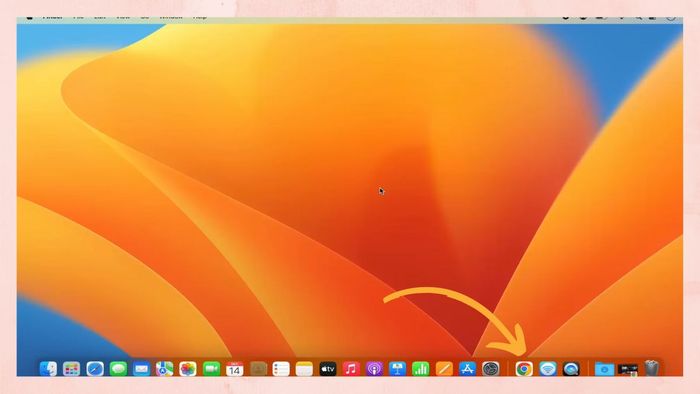The height and width of the screenshot is (394, 700).
Task: Open the green Numbers app
Action: click(x=421, y=369)
